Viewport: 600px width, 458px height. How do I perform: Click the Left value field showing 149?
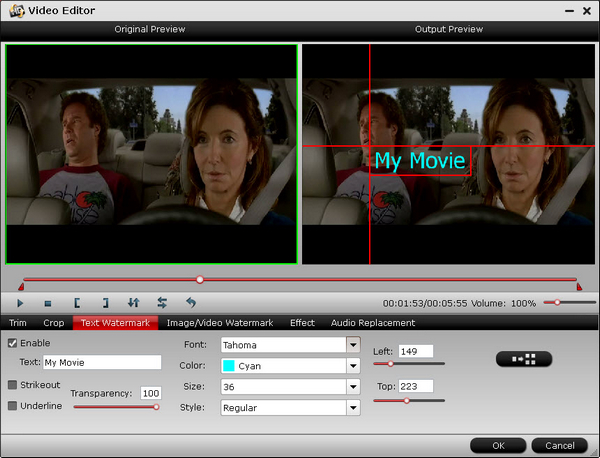(416, 351)
